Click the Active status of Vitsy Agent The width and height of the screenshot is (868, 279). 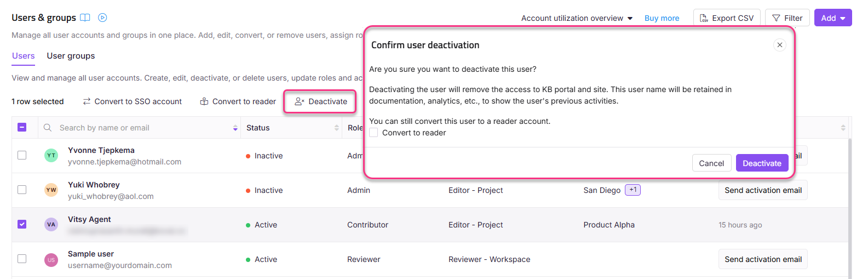coord(262,225)
